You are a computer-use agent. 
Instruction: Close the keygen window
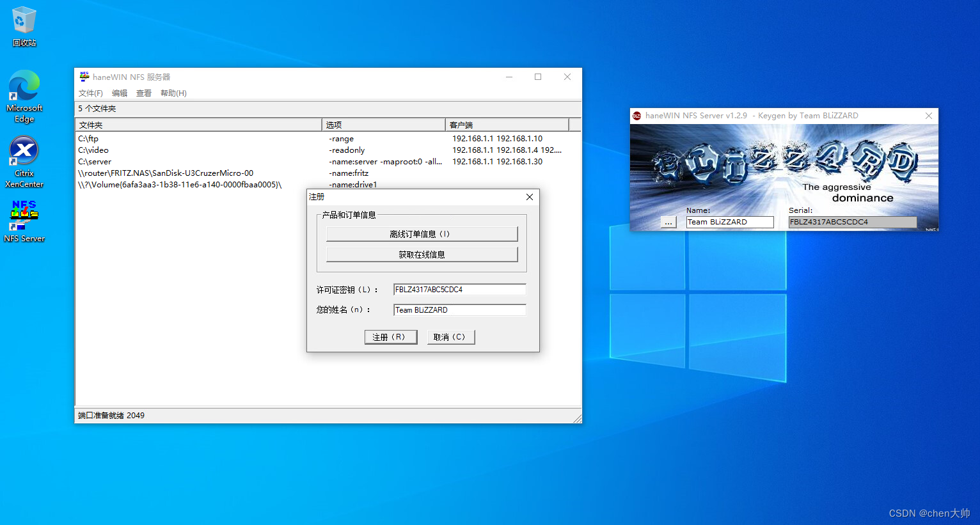(x=929, y=116)
